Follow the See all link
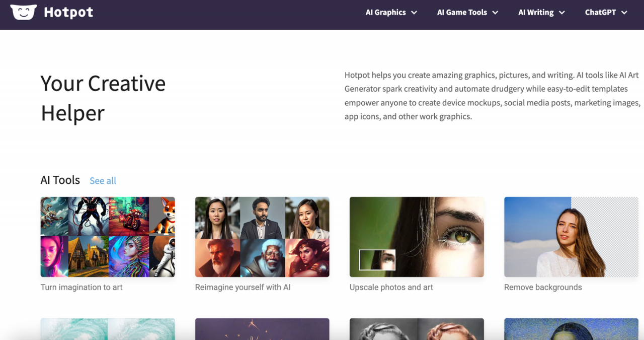 click(103, 180)
